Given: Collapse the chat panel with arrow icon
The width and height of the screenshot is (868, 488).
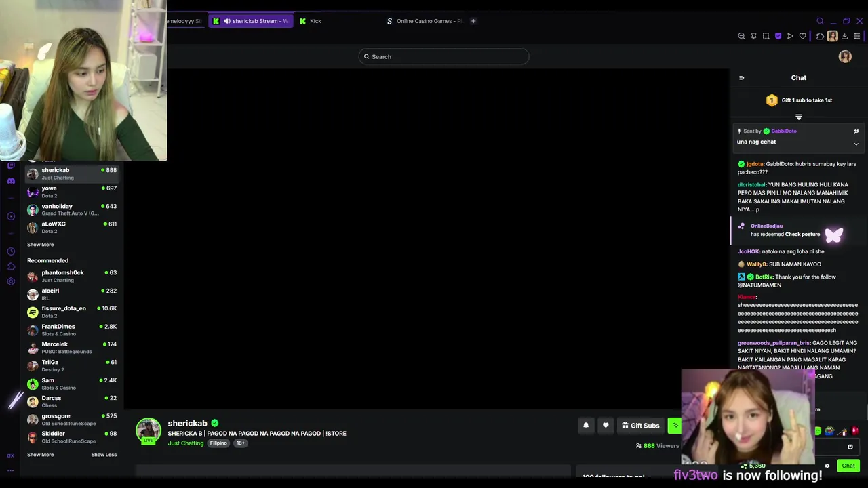Looking at the screenshot, I should coord(741,78).
